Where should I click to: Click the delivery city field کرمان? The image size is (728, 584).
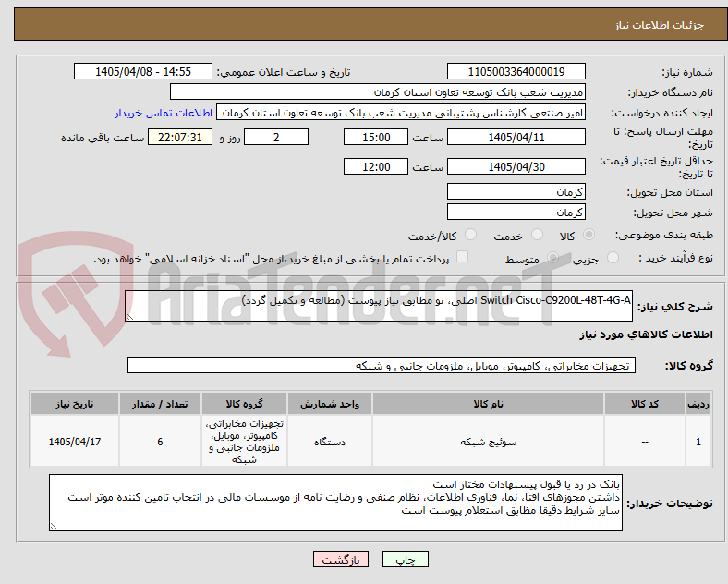coord(516,213)
